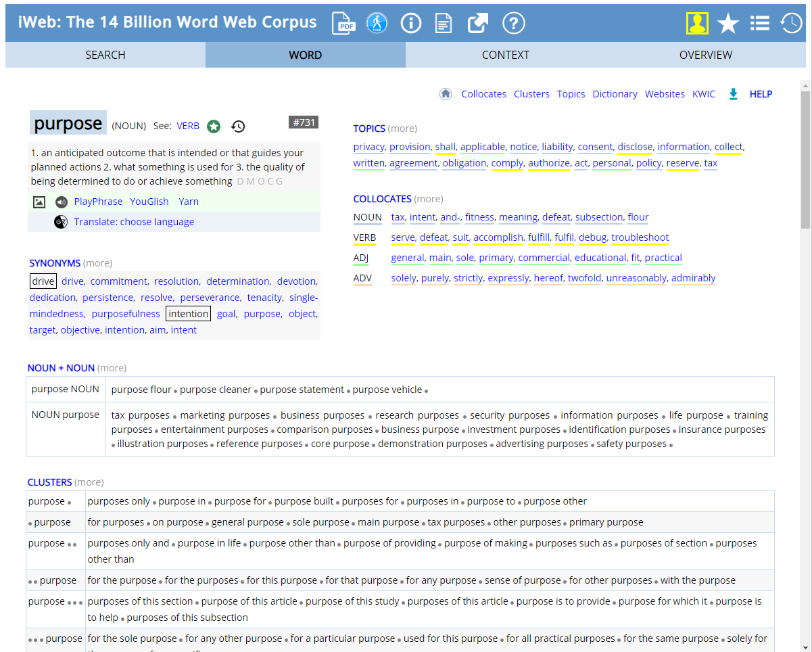The image size is (812, 652).
Task: Click the ADV collocates row label
Action: [362, 278]
